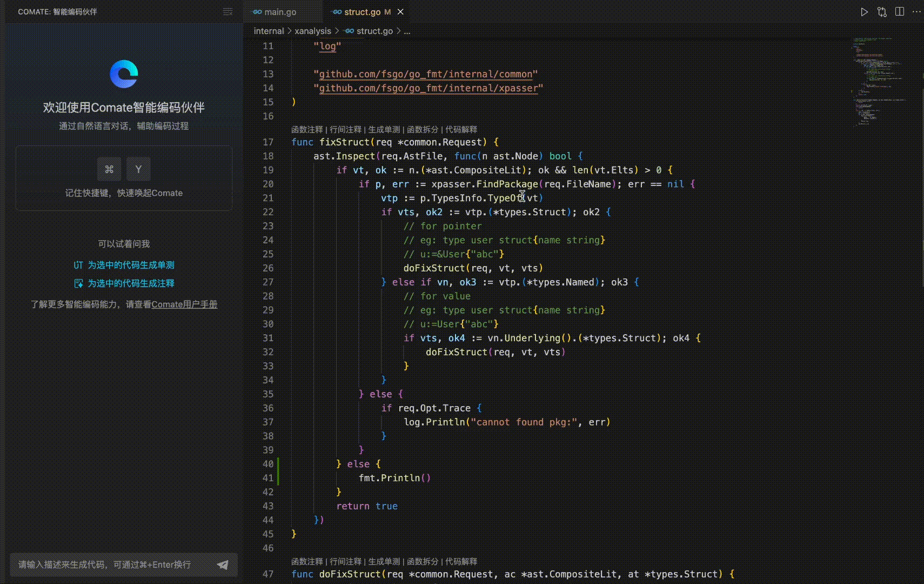The height and width of the screenshot is (584, 924).
Task: Split the editor with the split icon
Action: click(900, 12)
